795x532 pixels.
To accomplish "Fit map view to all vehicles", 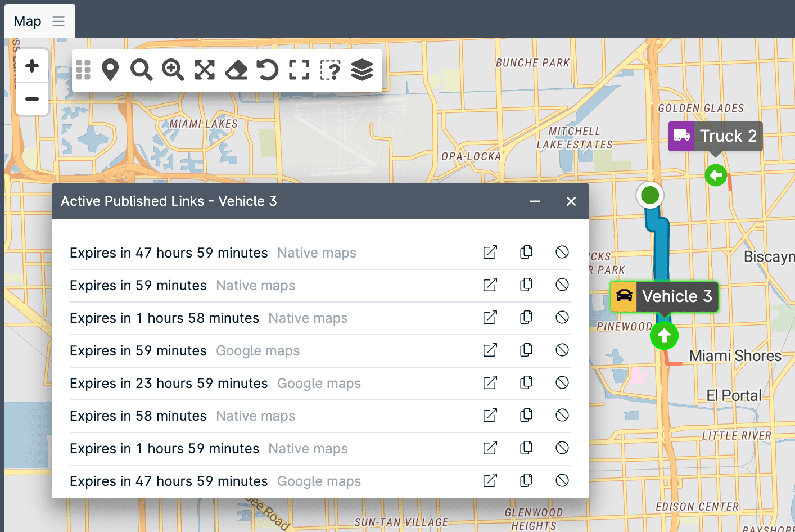I will (x=205, y=70).
